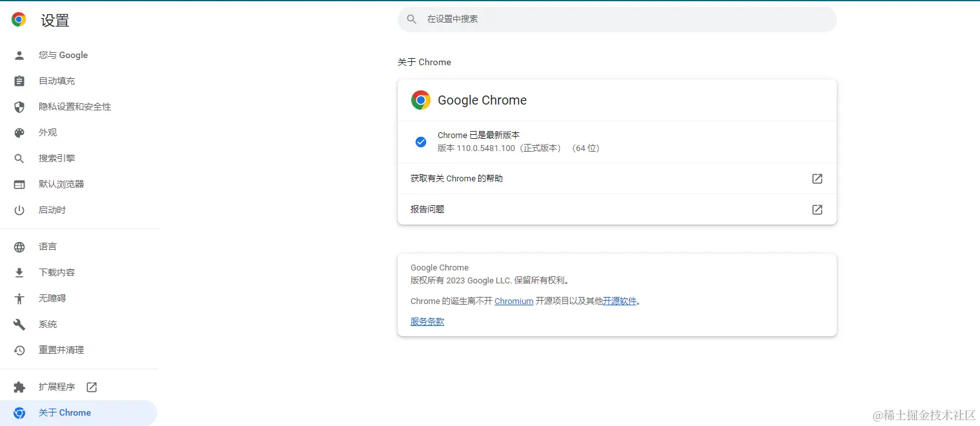Open the 报告问题 row
The image size is (980, 426).
click(x=617, y=210)
